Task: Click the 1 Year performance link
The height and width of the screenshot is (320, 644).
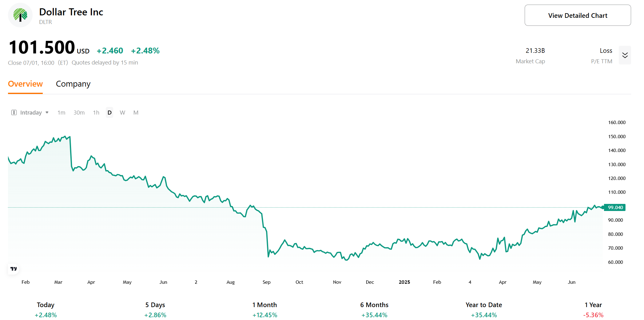Action: click(x=593, y=305)
